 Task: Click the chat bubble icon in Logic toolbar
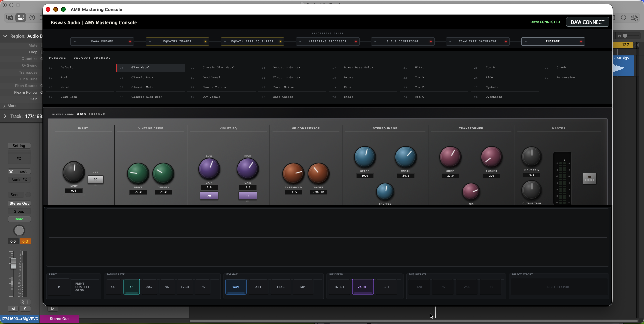click(624, 18)
